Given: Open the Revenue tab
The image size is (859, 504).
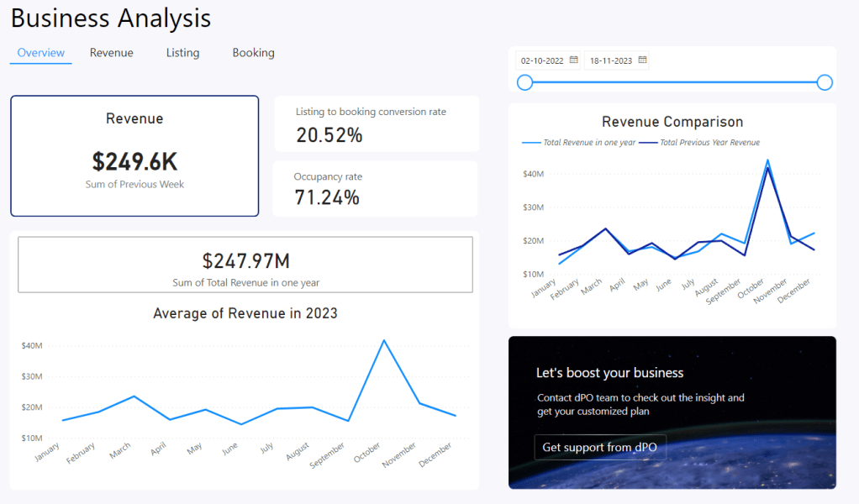Looking at the screenshot, I should tap(112, 53).
